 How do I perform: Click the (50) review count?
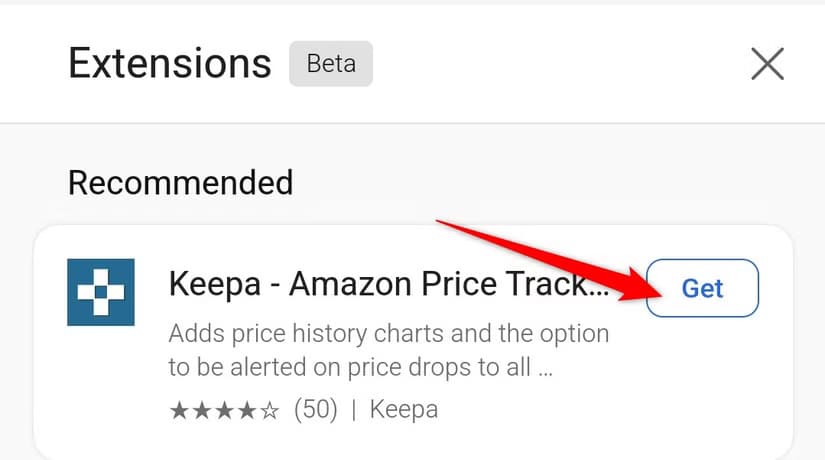tap(315, 409)
